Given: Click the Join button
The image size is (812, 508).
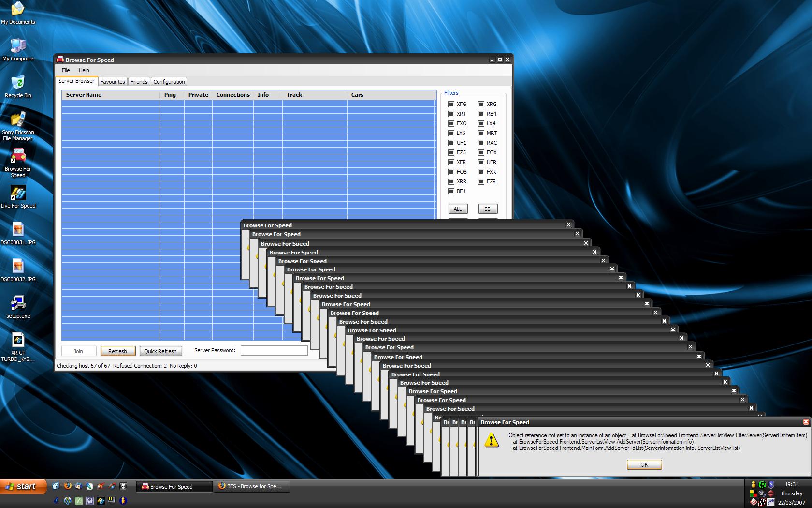Looking at the screenshot, I should (x=78, y=351).
